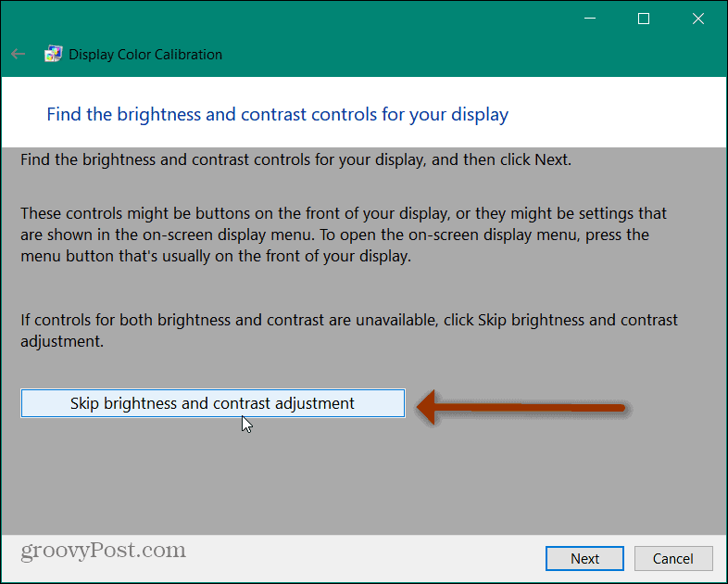Image resolution: width=728 pixels, height=584 pixels.
Task: Skip brightness and contrast adjustment
Action: [x=213, y=403]
